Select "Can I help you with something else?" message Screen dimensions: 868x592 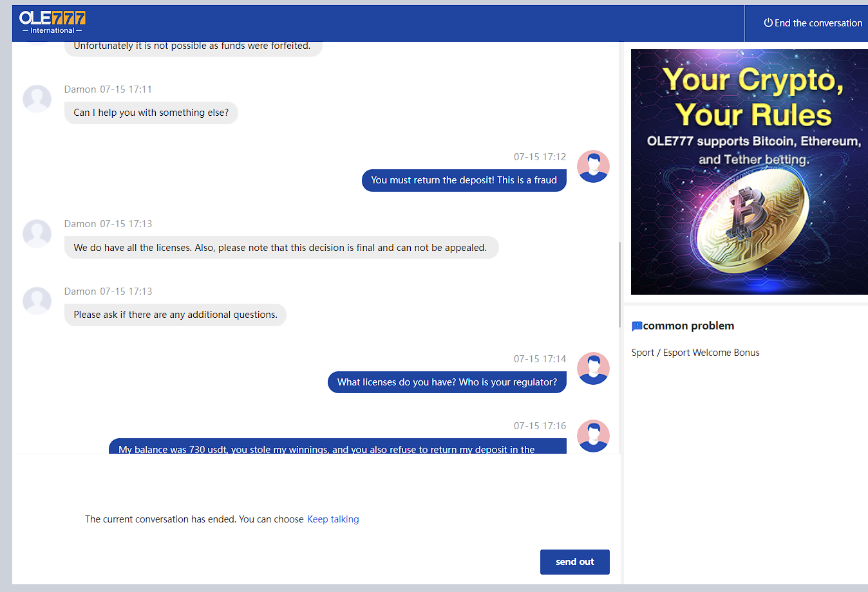point(151,113)
